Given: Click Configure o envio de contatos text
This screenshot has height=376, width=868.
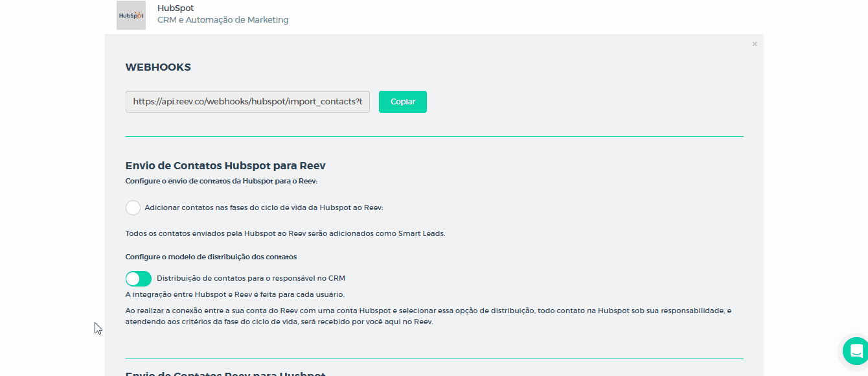Looking at the screenshot, I should point(221,182).
